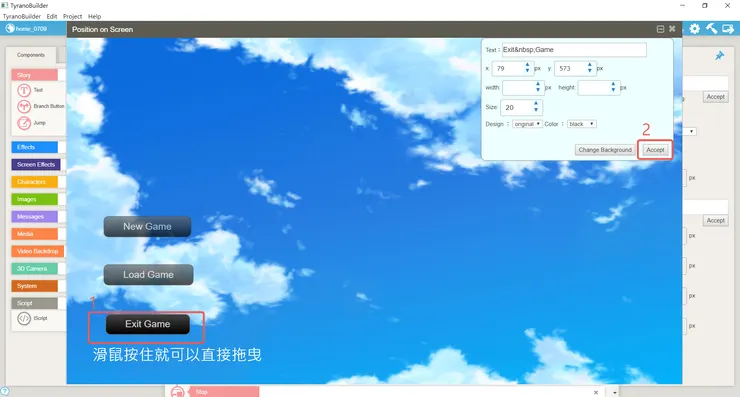This screenshot has width=740, height=397.
Task: Open the Project menu
Action: (x=73, y=16)
